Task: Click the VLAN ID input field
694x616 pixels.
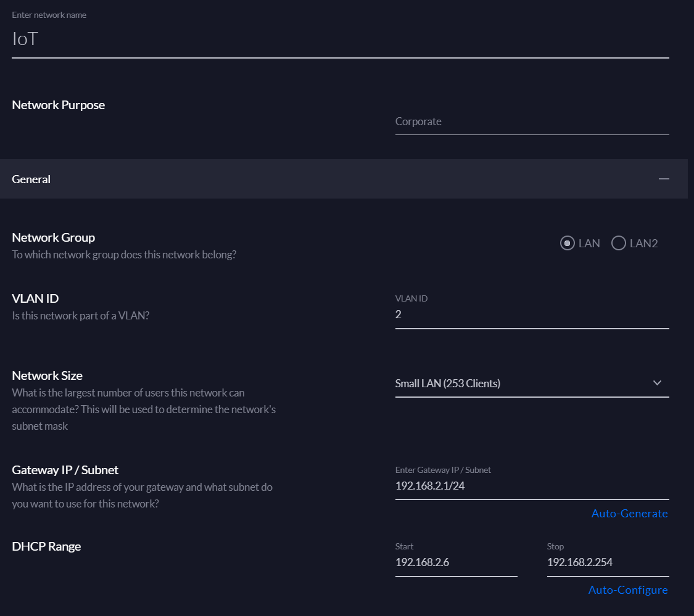Action: (x=532, y=314)
